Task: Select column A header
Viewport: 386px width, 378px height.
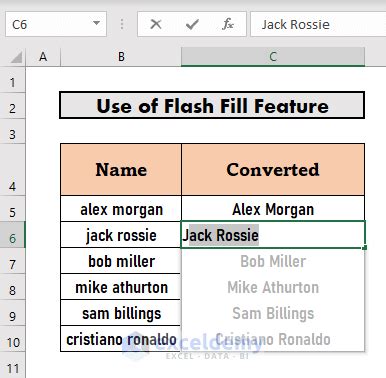Action: click(x=43, y=57)
